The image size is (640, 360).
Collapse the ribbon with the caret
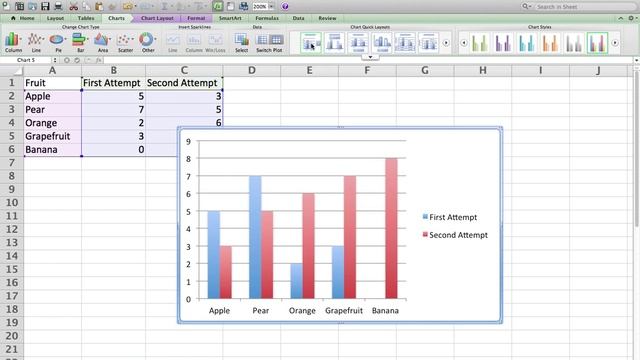[620, 18]
